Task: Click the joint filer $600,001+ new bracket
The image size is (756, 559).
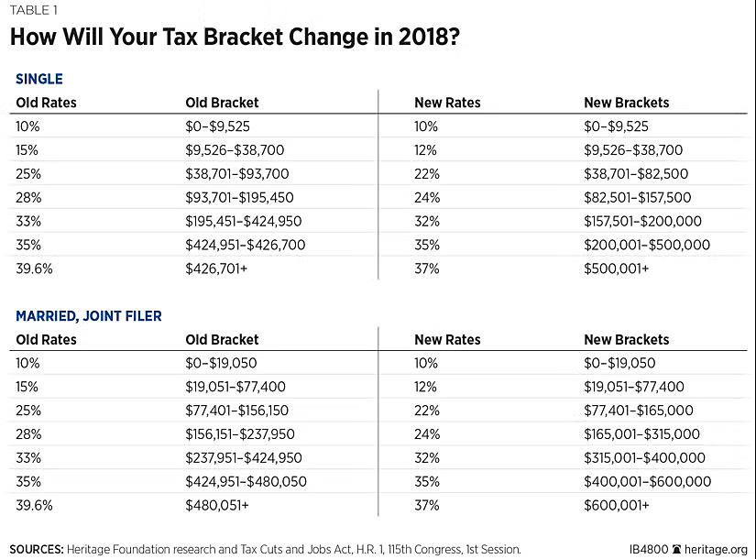Action: pos(617,505)
